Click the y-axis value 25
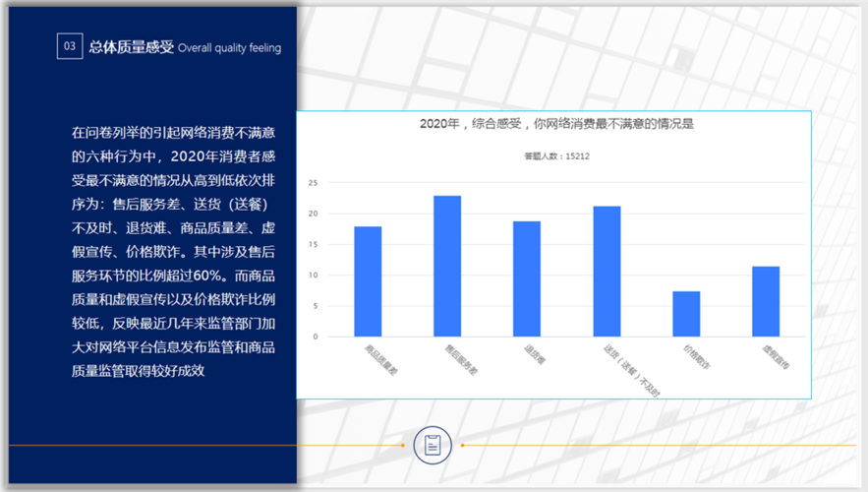868x492 pixels. pyautogui.click(x=313, y=183)
